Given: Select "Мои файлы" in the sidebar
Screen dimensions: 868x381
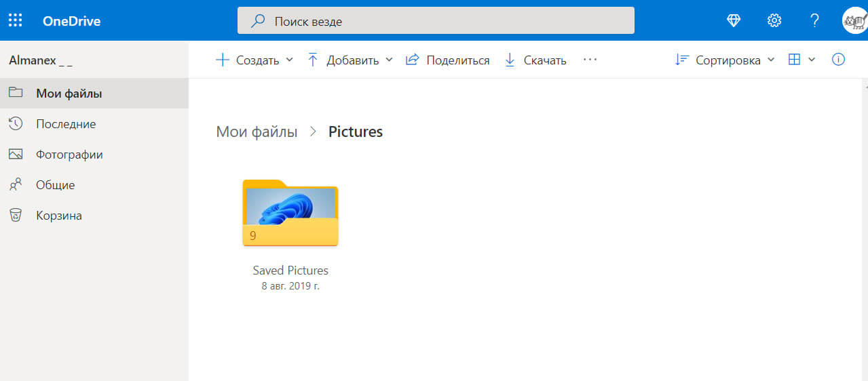Looking at the screenshot, I should pyautogui.click(x=94, y=94).
